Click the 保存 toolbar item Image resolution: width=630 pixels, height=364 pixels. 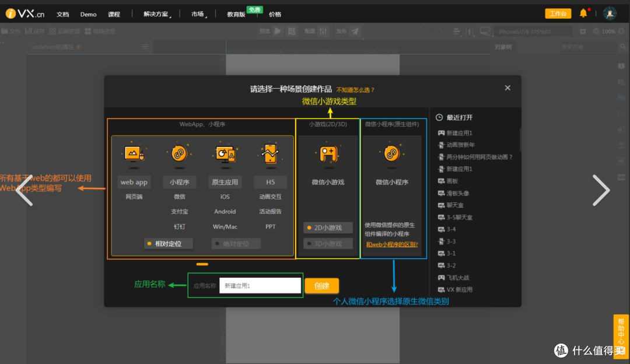35,31
